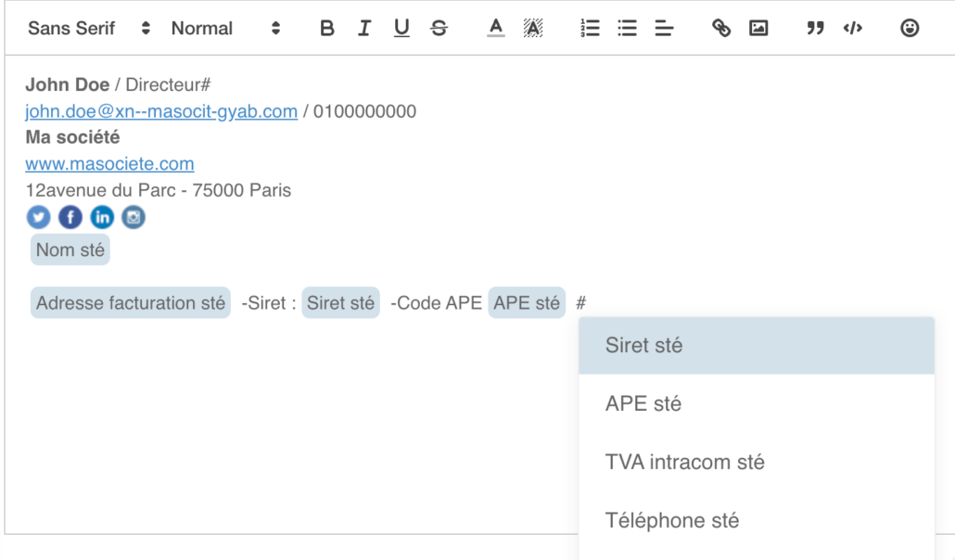Image resolution: width=955 pixels, height=560 pixels.
Task: Open the text alignment dropdown
Action: pos(664,29)
